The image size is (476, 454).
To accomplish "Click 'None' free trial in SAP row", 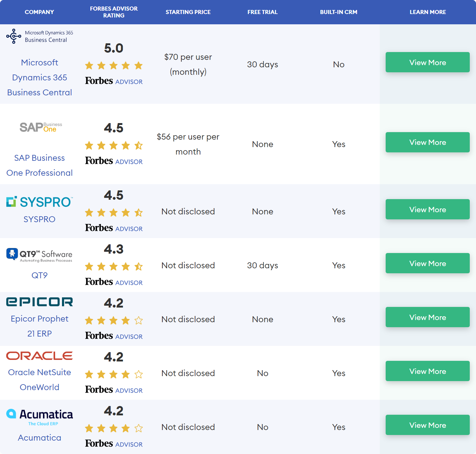I will point(263,144).
